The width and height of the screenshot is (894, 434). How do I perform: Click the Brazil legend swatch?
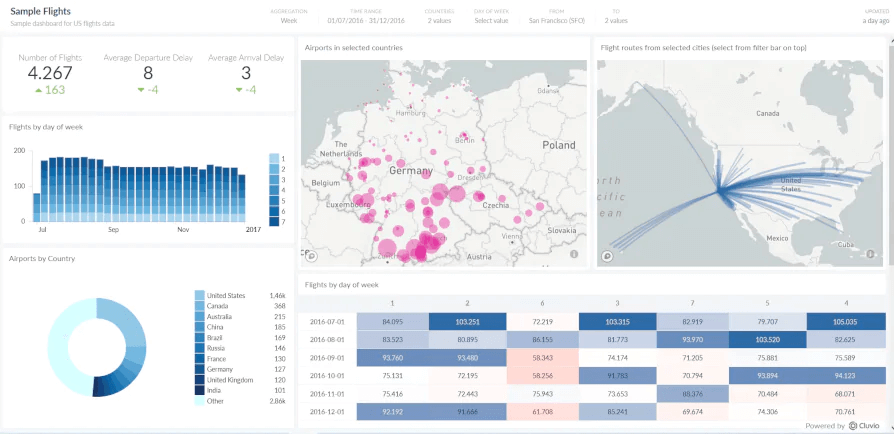[x=200, y=338]
